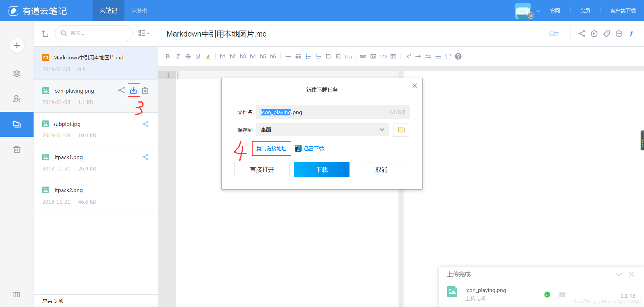Share subplot.jpg file
644x307 pixels.
[x=145, y=124]
